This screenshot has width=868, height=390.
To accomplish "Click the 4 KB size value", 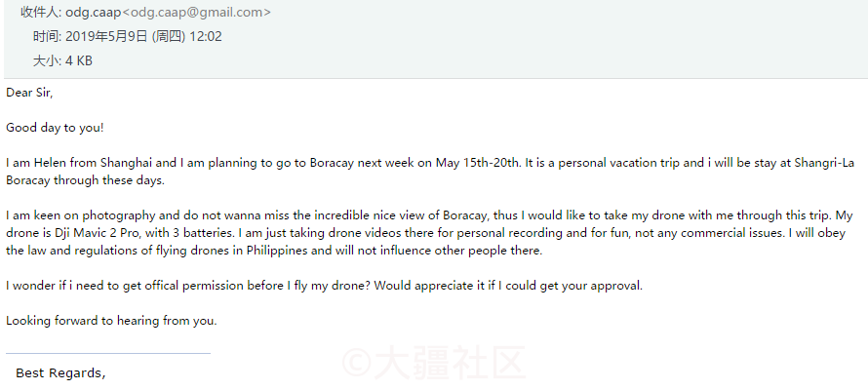I will click(x=79, y=60).
